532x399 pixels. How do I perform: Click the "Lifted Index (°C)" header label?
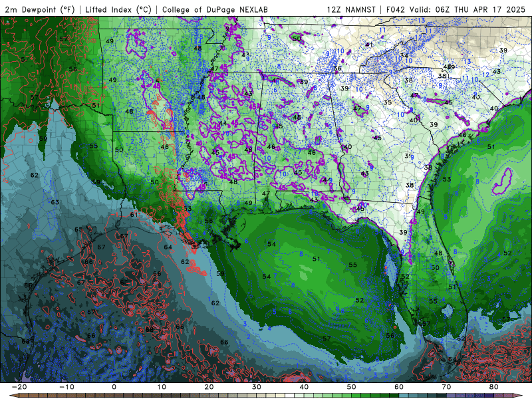click(118, 10)
